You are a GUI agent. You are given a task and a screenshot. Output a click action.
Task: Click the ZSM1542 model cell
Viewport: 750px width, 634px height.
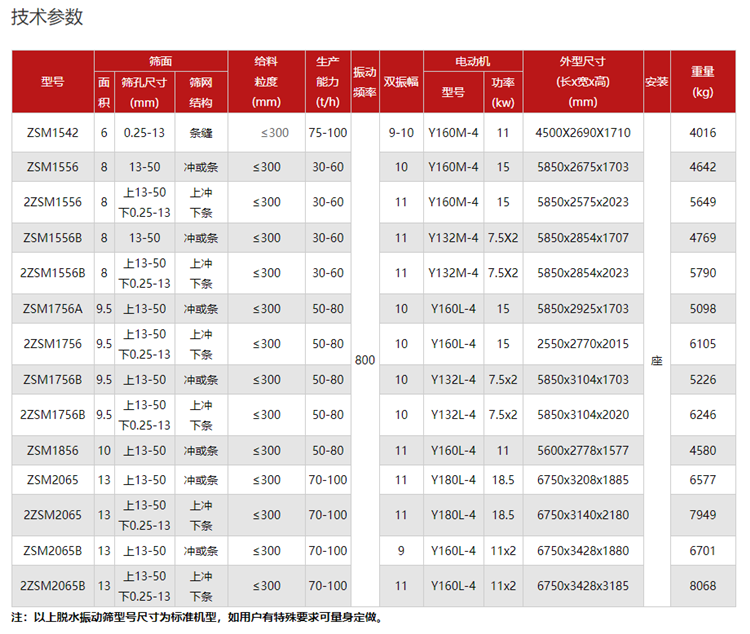click(53, 132)
